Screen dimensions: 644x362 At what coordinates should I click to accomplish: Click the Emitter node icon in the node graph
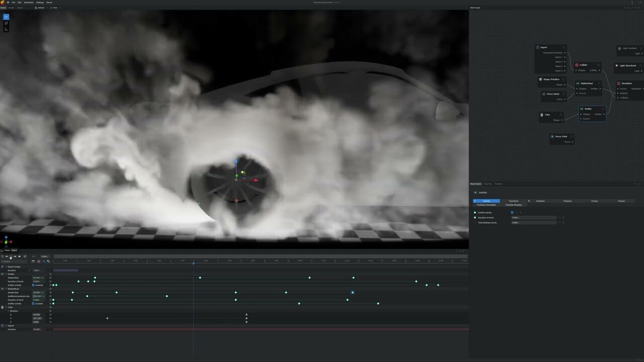582,109
